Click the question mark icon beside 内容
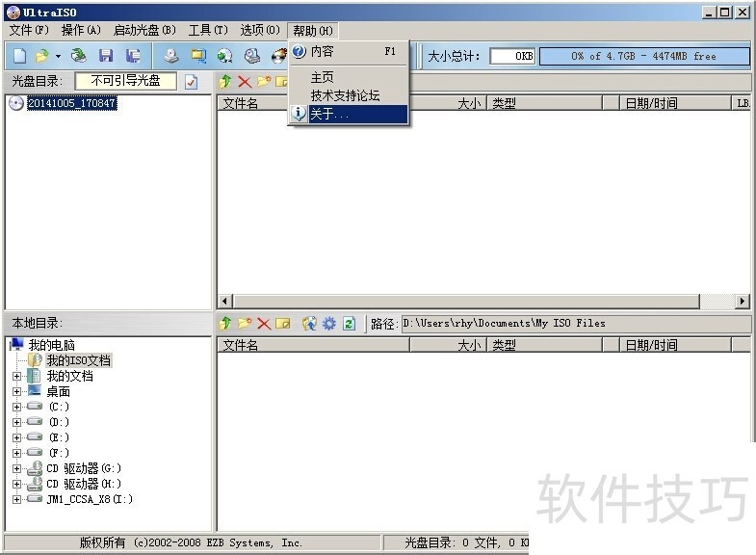Screen dimensions: 756x555 pyautogui.click(x=299, y=51)
